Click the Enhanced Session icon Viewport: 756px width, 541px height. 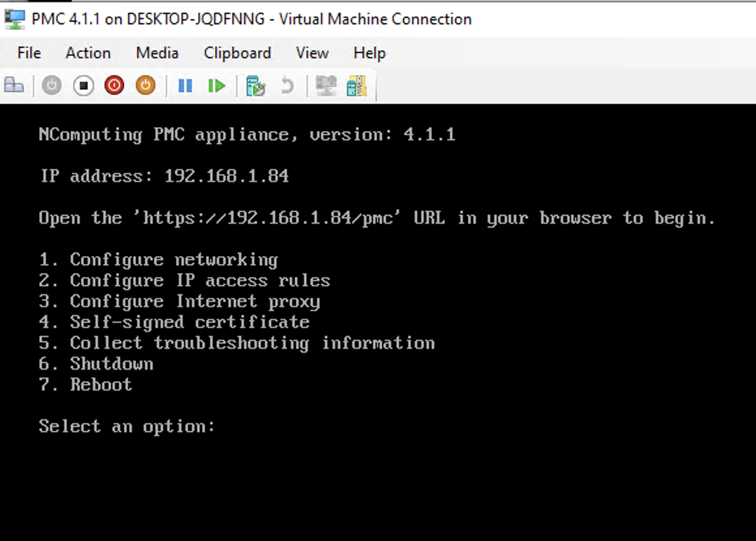pyautogui.click(x=327, y=86)
